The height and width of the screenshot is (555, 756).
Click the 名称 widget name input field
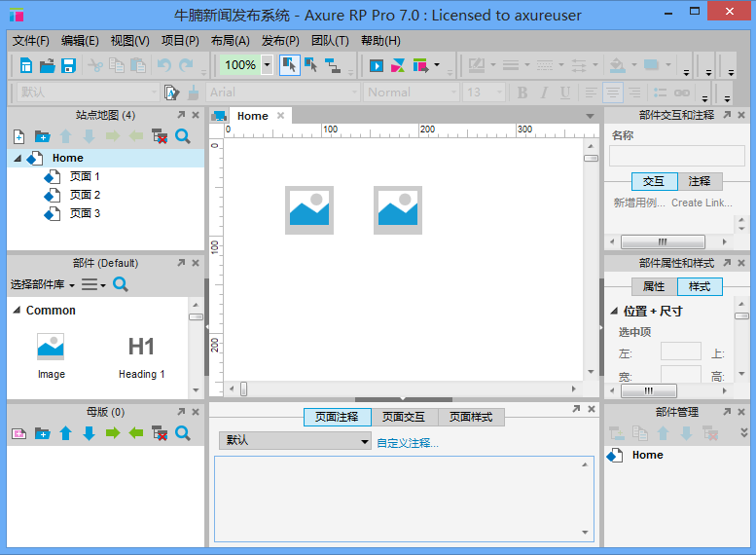click(677, 157)
